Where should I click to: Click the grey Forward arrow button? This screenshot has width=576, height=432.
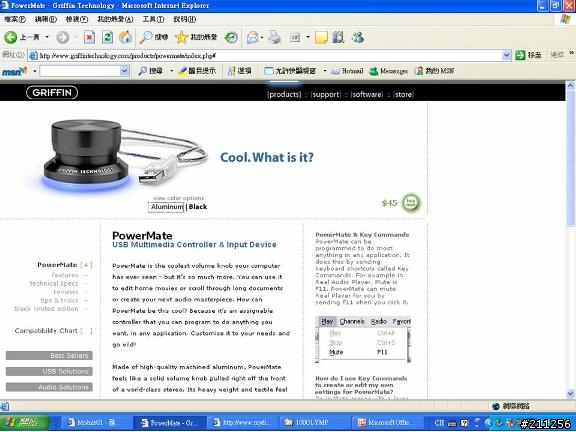tap(63, 37)
